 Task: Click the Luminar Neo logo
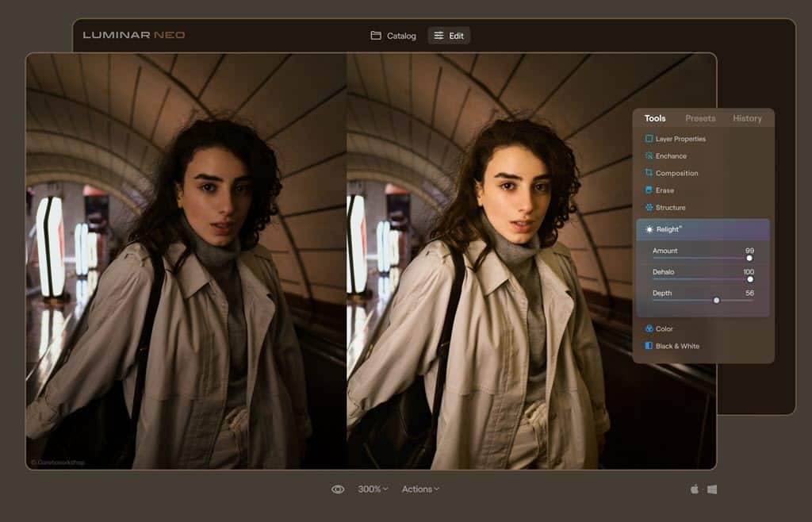(x=133, y=35)
